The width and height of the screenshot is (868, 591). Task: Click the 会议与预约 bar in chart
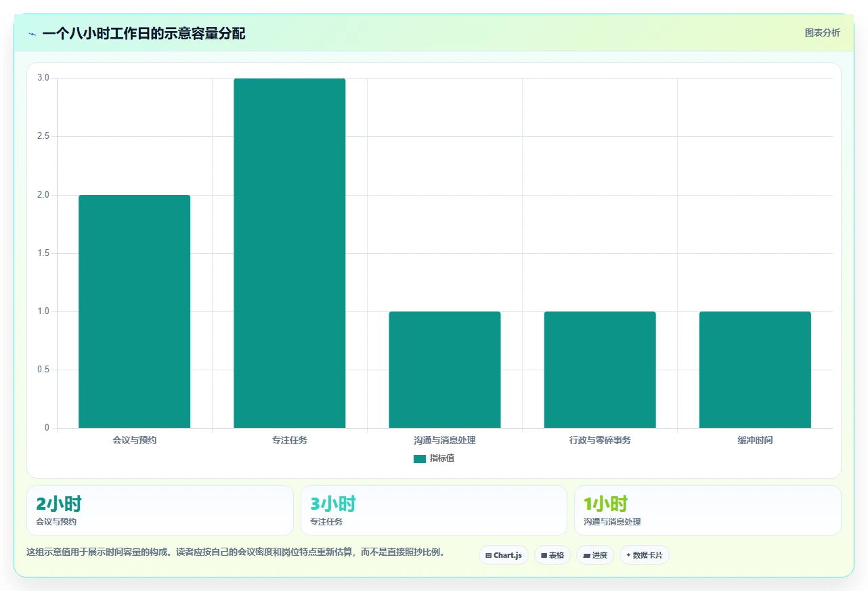[x=134, y=311]
